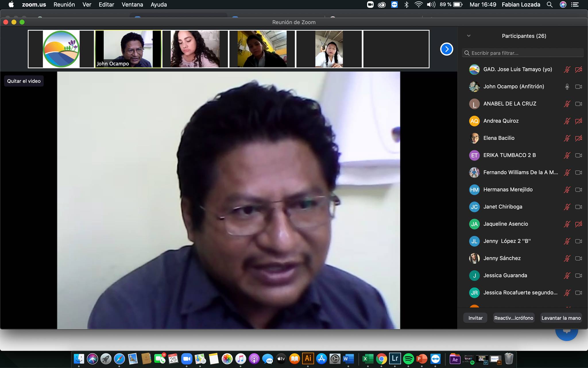Click the Invitar button
Image resolution: width=588 pixels, height=368 pixels.
pyautogui.click(x=475, y=318)
